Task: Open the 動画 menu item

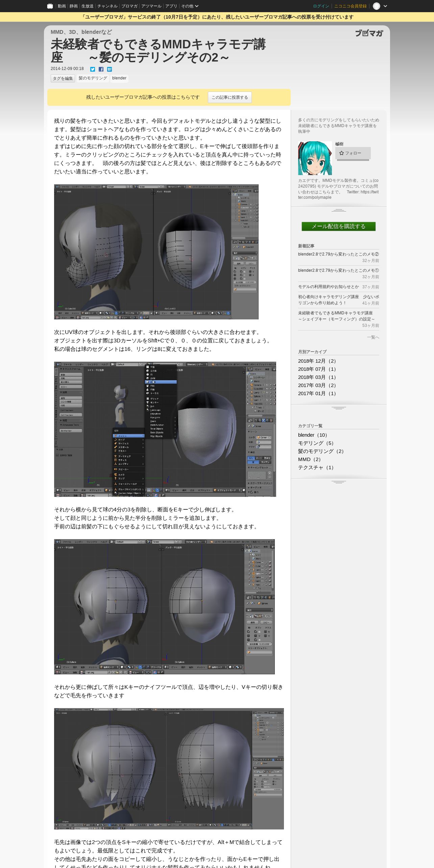Action: click(62, 6)
